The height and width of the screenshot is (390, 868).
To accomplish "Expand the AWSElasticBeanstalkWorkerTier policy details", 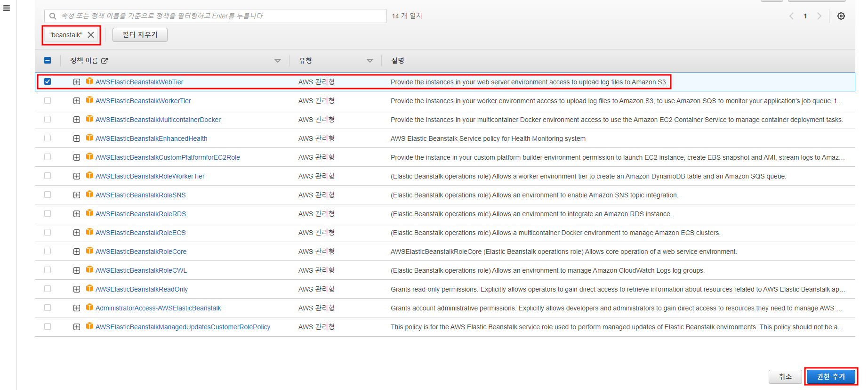I will pyautogui.click(x=77, y=101).
